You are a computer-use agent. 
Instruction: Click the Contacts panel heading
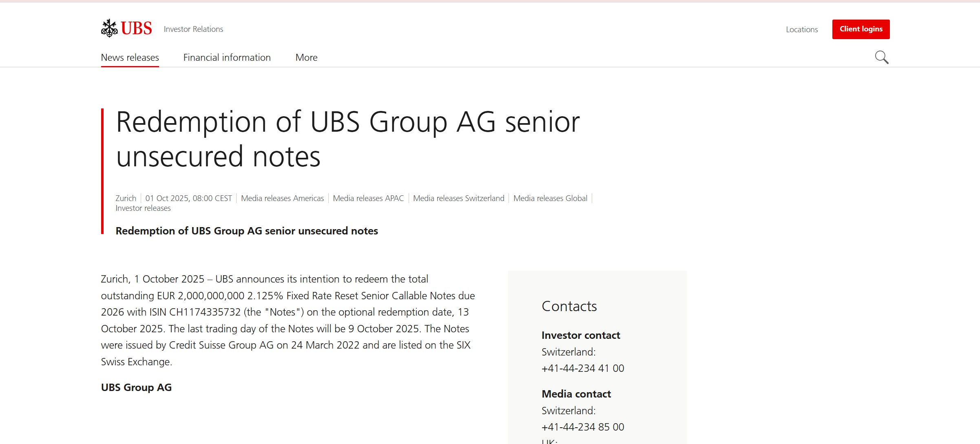point(569,306)
